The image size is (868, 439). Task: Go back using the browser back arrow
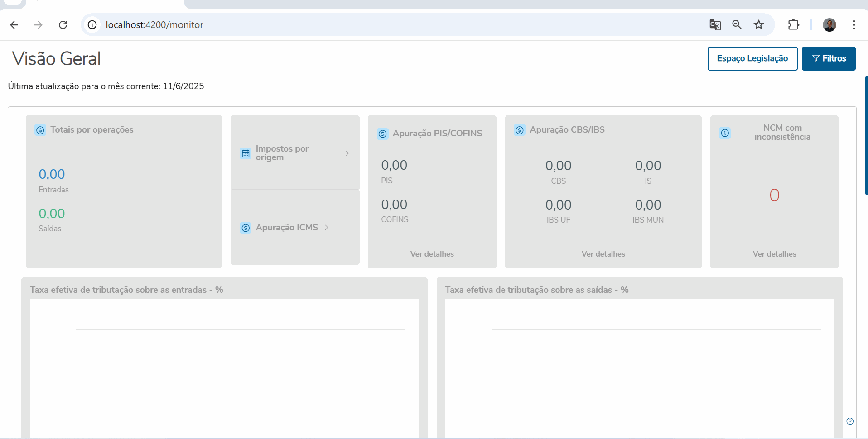(14, 25)
